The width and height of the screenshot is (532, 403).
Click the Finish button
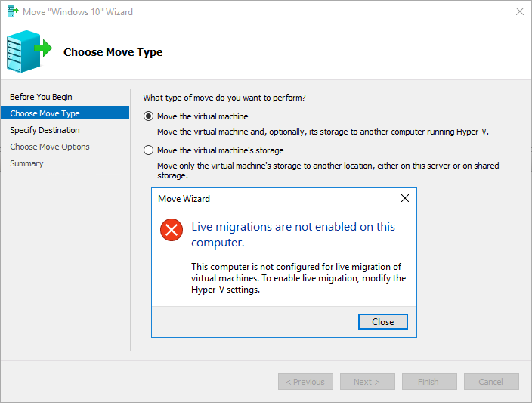coord(429,382)
